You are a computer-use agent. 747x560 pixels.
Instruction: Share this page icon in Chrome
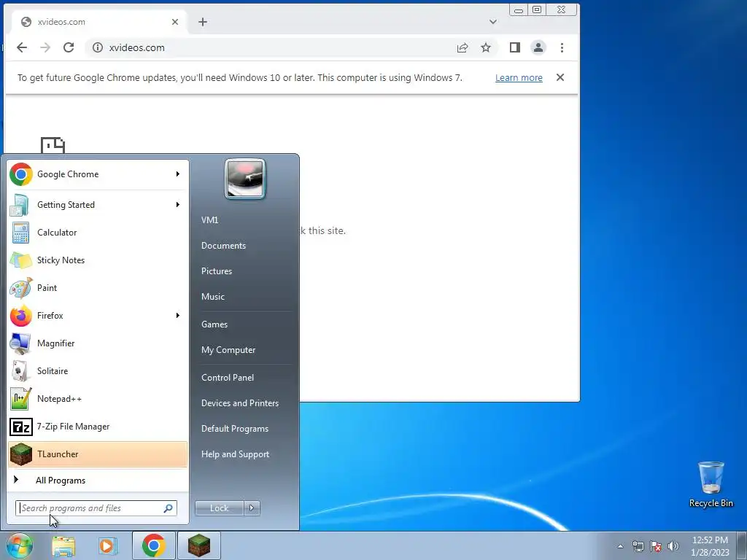pyautogui.click(x=462, y=47)
